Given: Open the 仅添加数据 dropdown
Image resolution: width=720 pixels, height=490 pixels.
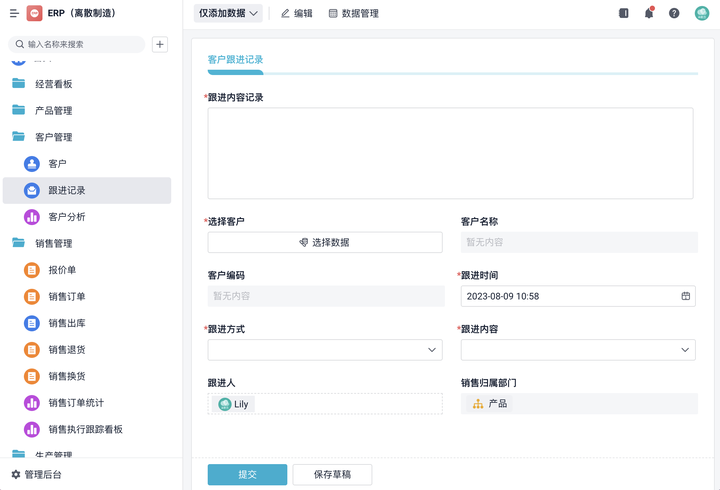Looking at the screenshot, I should [228, 13].
